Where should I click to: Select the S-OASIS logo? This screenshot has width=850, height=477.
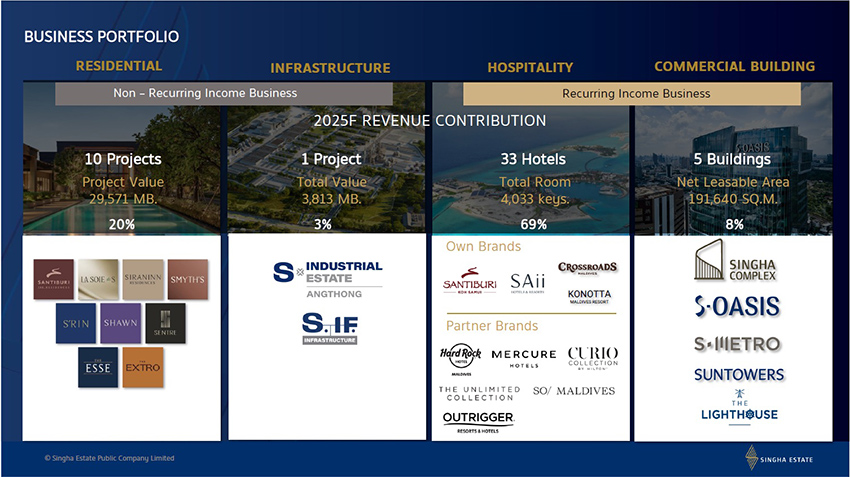pyautogui.click(x=737, y=306)
